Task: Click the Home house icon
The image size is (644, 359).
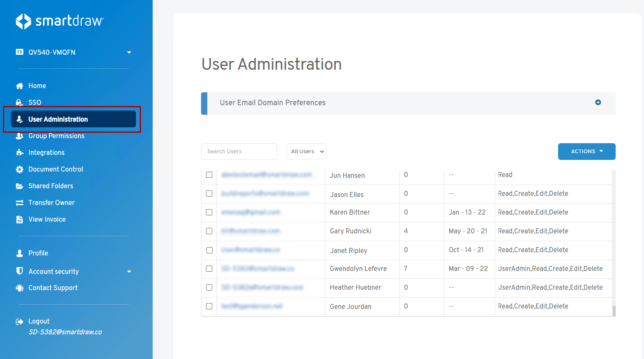Action: (x=20, y=86)
